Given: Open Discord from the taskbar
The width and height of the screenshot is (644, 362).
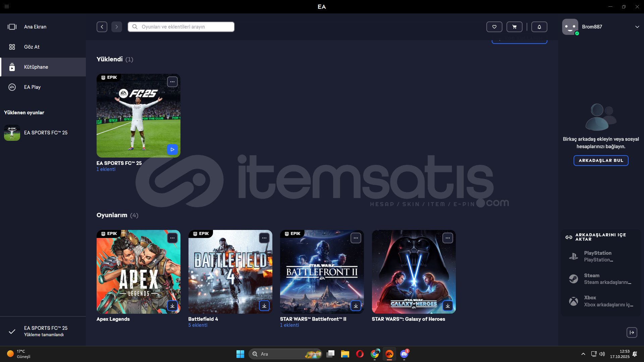Looking at the screenshot, I should click(404, 354).
